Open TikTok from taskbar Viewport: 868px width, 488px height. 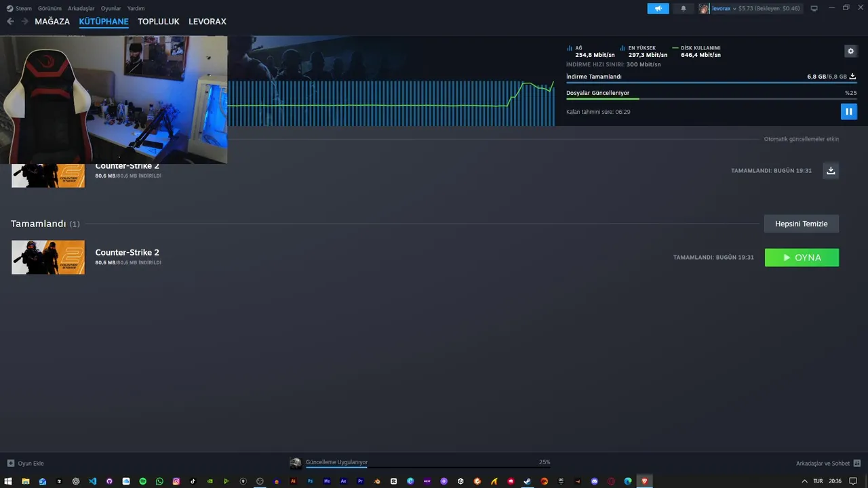(x=193, y=481)
